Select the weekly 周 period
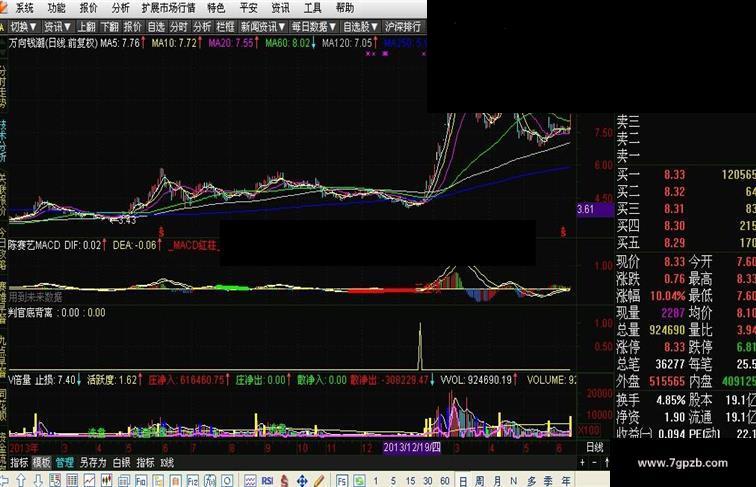The width and height of the screenshot is (756, 487). [480, 481]
